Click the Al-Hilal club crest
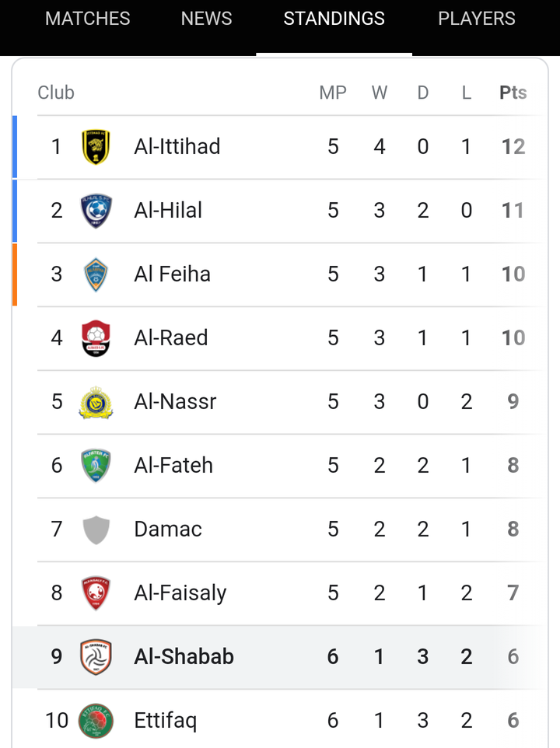Viewport: 560px width, 748px height. (x=96, y=211)
